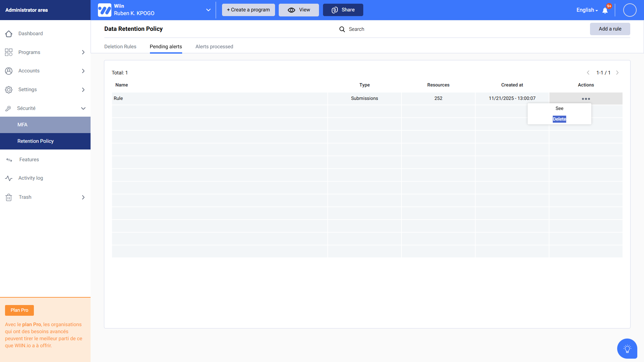Click the Trash bin icon
644x362 pixels.
tap(9, 197)
